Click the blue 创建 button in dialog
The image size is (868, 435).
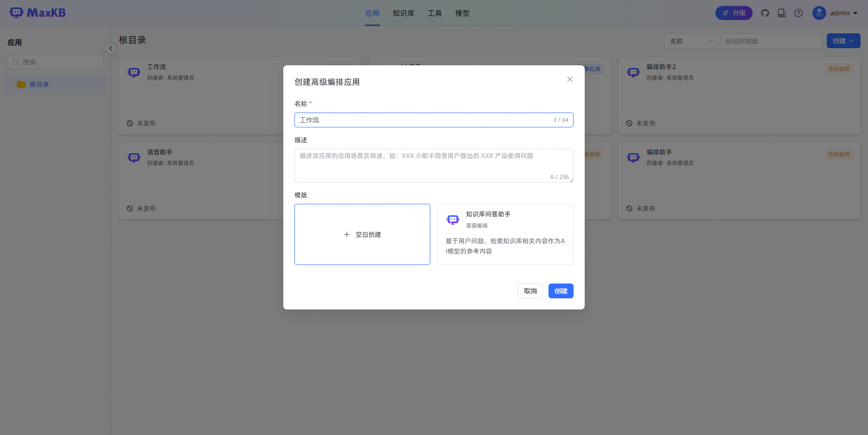(x=561, y=291)
